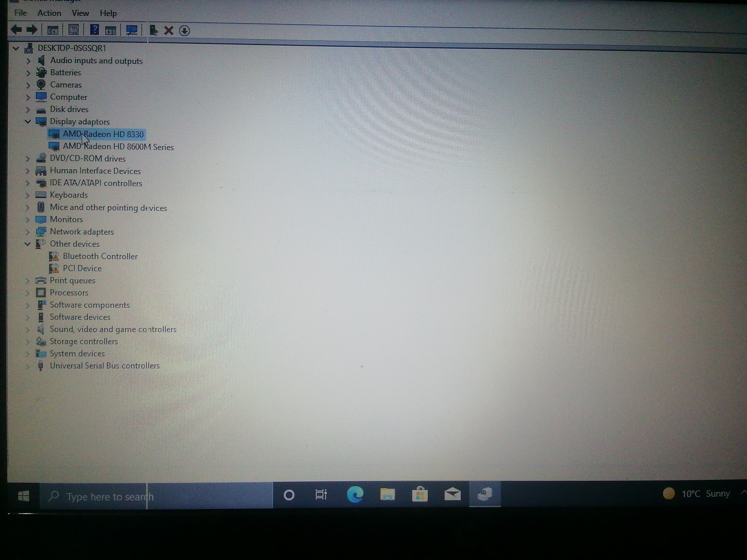Select Bluetooth Controller under Other devices

pyautogui.click(x=100, y=256)
